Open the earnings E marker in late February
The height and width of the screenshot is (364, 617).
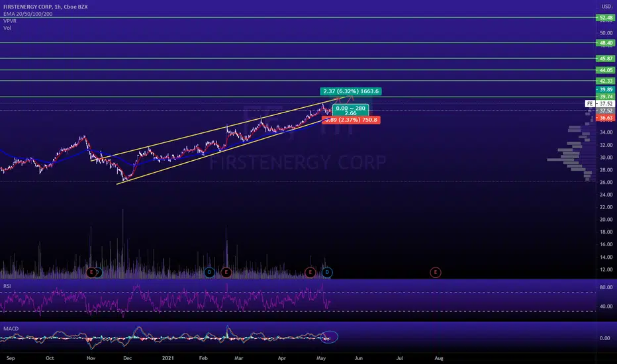pyautogui.click(x=226, y=272)
